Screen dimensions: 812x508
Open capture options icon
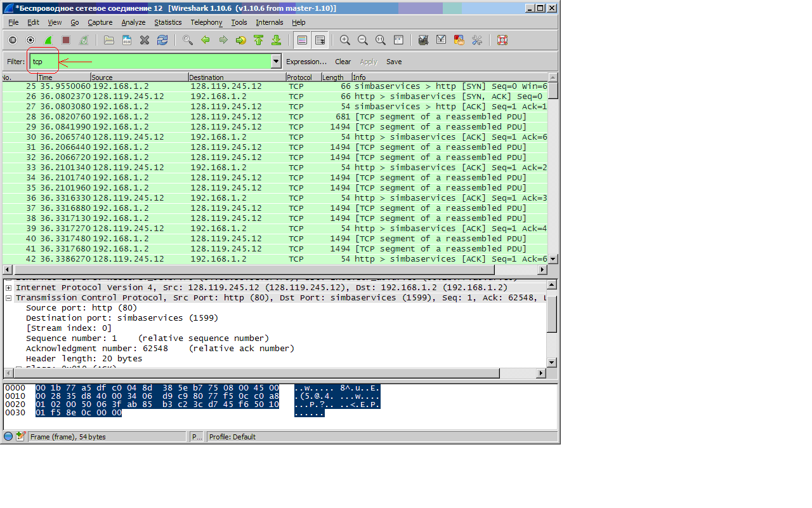point(30,40)
